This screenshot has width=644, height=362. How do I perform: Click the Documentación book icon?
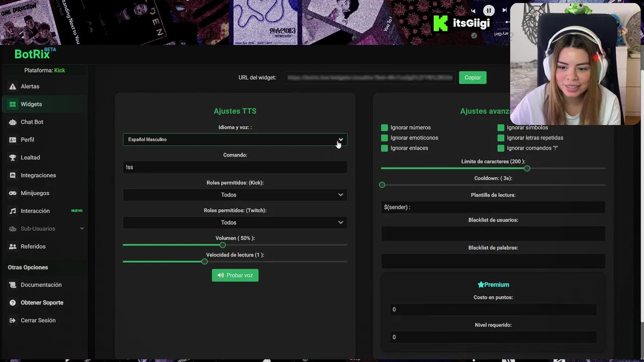coord(13,285)
